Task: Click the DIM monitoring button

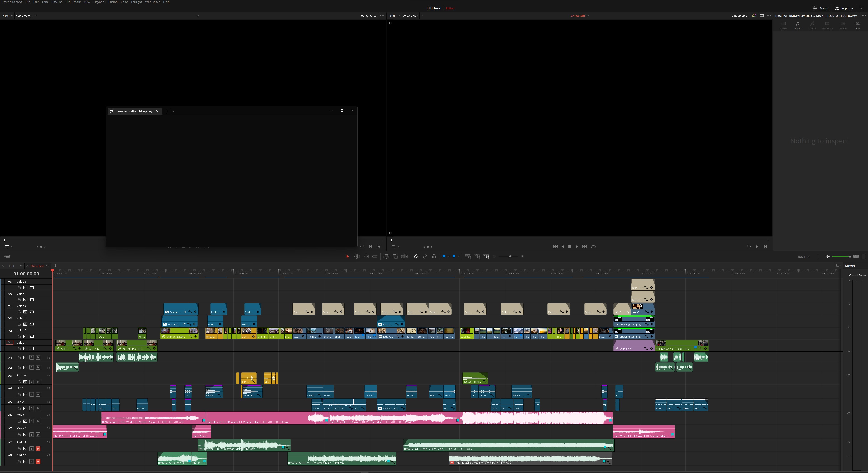Action: [856, 256]
